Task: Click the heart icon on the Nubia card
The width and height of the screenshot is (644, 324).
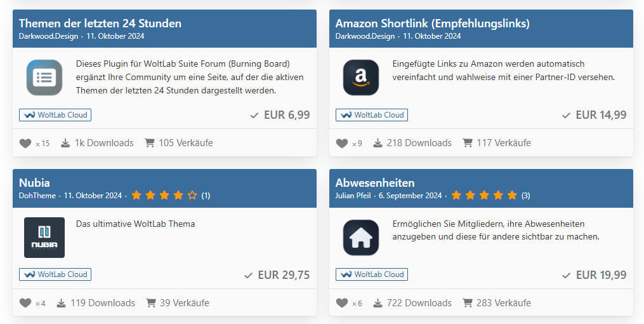Action: pos(25,303)
